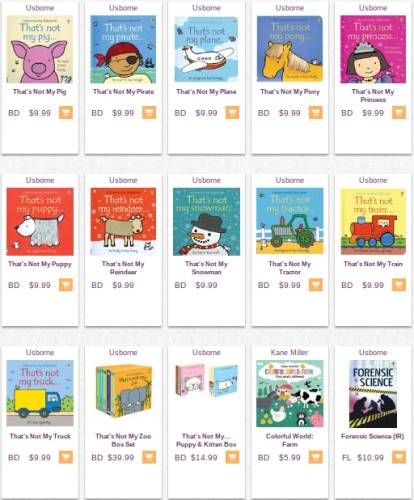Click the Kane Miller publisher label
This screenshot has width=414, height=500.
click(x=289, y=352)
